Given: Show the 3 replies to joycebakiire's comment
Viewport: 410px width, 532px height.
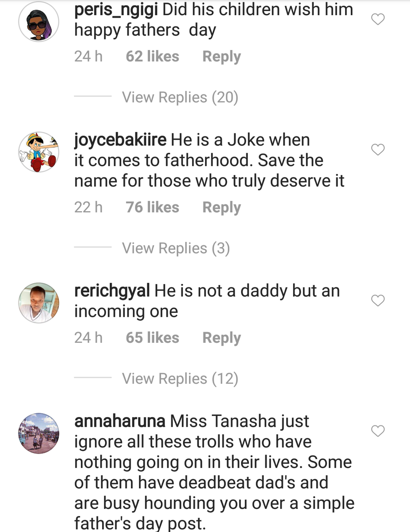Looking at the screenshot, I should tap(176, 248).
